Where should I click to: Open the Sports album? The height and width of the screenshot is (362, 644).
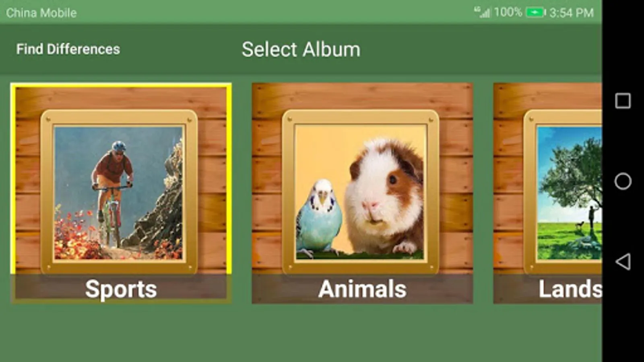tap(121, 193)
